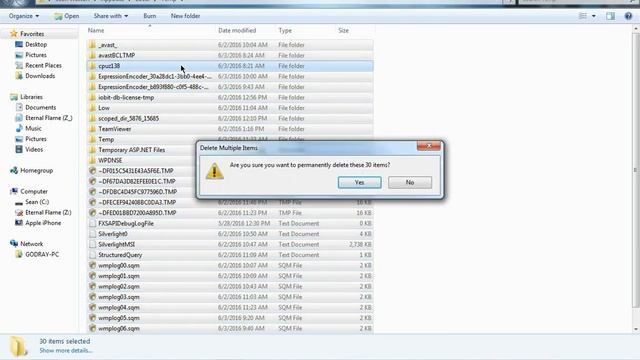640x360 pixels.
Task: Open the Sean (C:) drive
Action: (37, 202)
